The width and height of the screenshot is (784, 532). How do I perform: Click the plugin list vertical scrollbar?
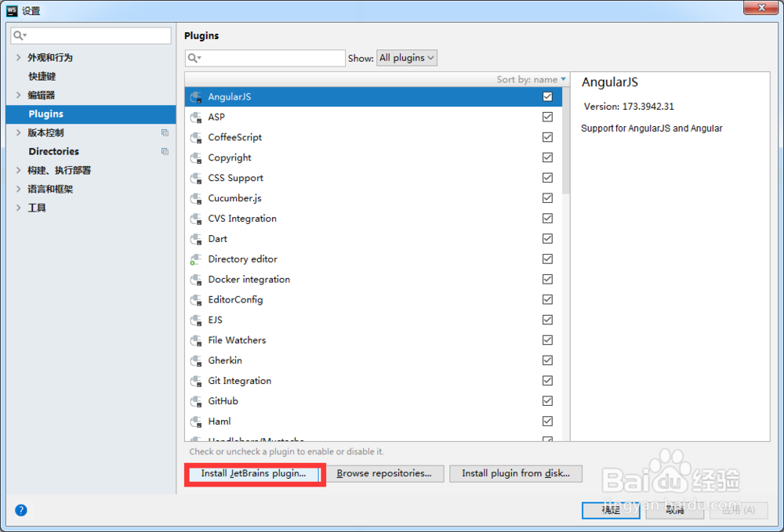565,141
